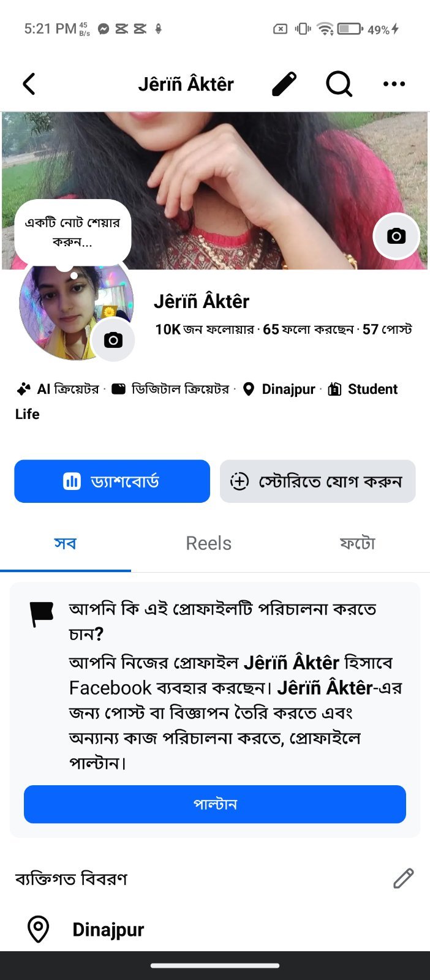Screen dimensions: 430x980
Task: Tap the pencil edit profile icon
Action: (284, 84)
